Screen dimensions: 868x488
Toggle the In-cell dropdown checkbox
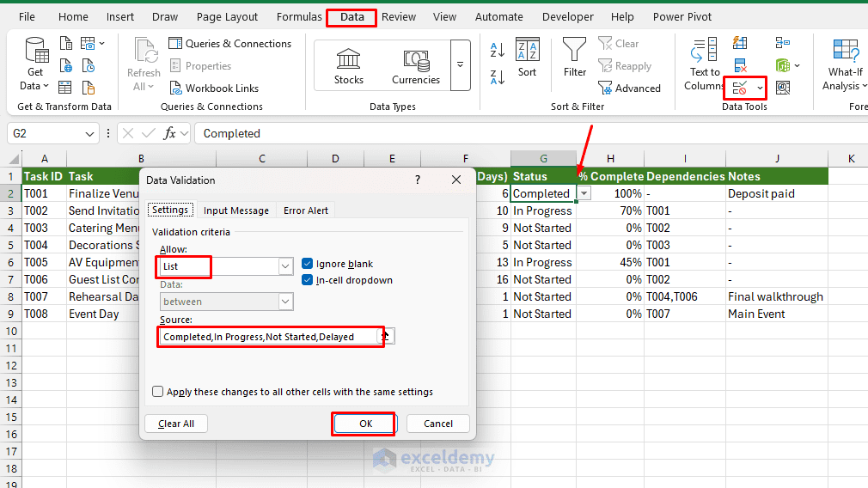[307, 280]
